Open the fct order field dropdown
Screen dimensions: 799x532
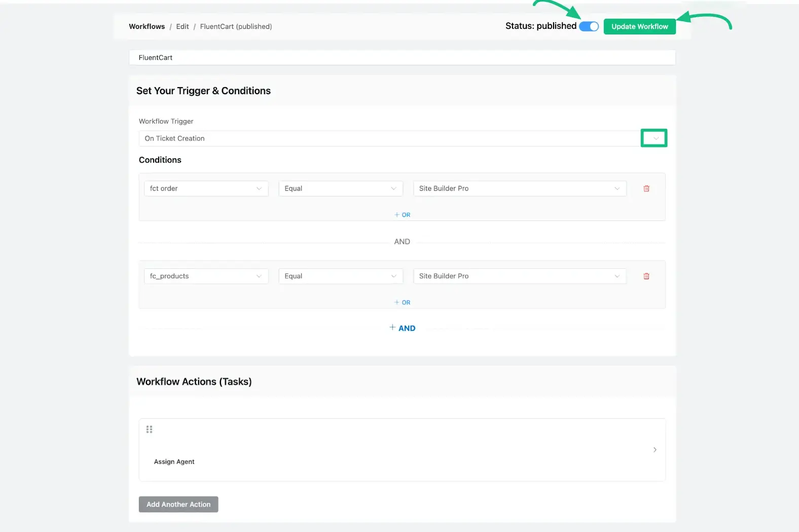(x=206, y=188)
